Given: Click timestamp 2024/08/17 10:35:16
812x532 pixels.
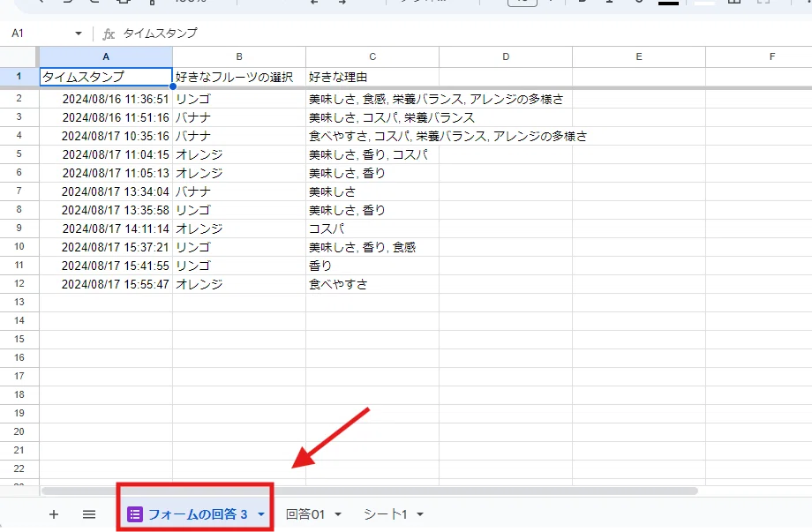Looking at the screenshot, I should tap(106, 136).
